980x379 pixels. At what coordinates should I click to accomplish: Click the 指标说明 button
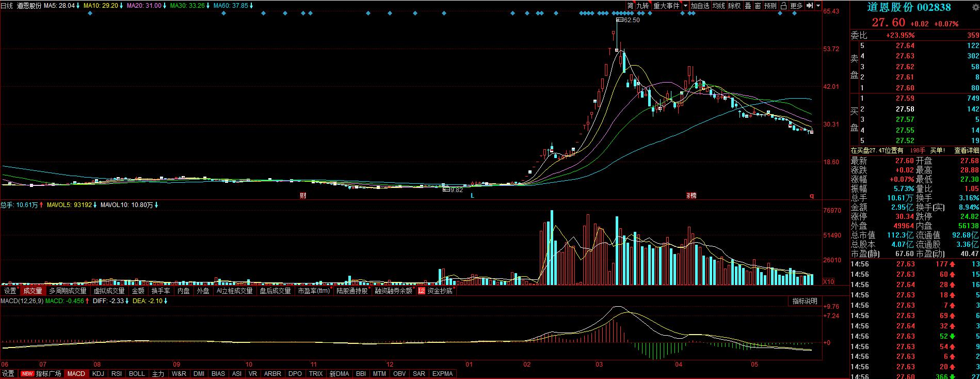pos(805,301)
